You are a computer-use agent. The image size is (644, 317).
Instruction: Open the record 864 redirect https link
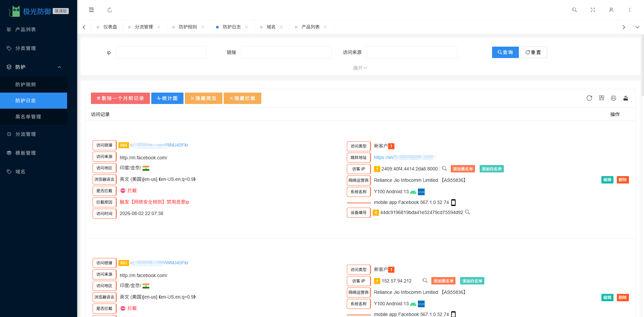pos(405,157)
